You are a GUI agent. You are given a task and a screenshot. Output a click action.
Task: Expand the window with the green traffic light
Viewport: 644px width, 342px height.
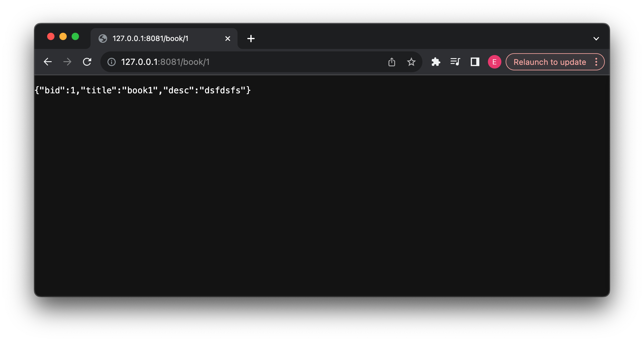[76, 36]
